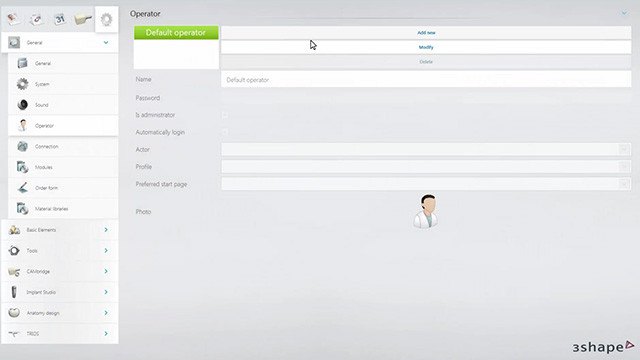Expand the Basic Elements section
Viewport: 640px width, 360px height.
60,230
